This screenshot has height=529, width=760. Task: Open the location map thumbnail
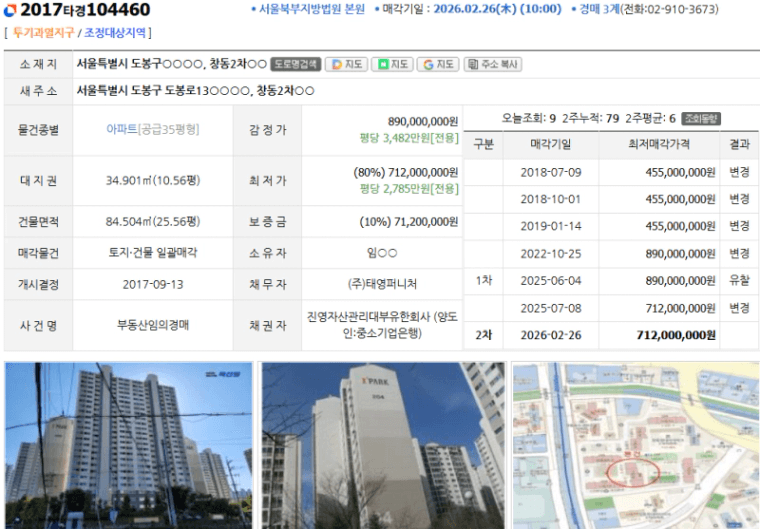[635, 445]
